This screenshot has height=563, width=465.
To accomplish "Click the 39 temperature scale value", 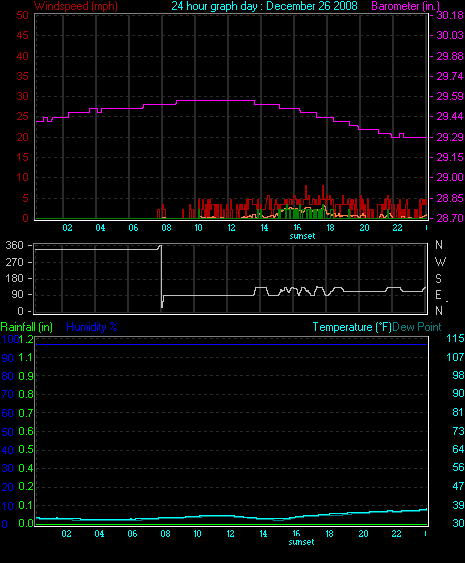I will 458,505.
